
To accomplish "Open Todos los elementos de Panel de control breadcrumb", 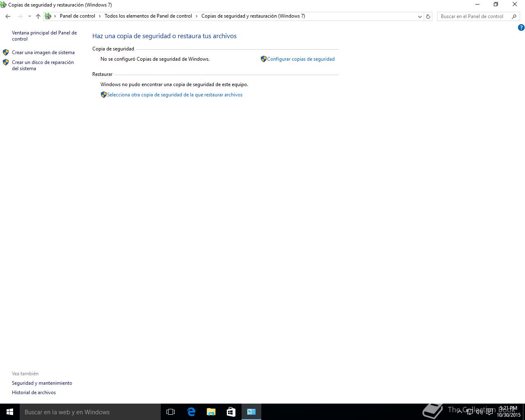I will (148, 16).
